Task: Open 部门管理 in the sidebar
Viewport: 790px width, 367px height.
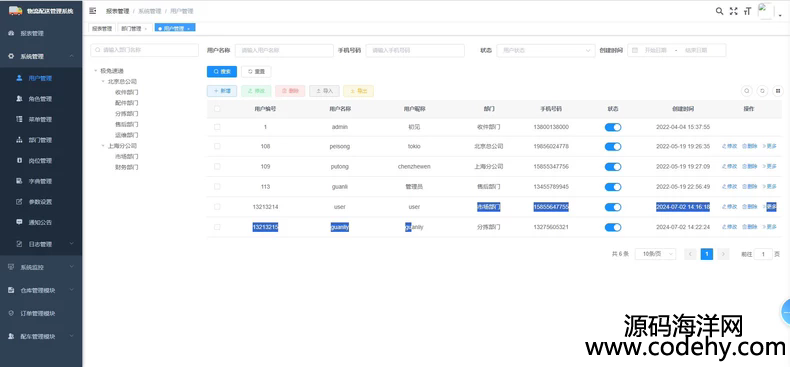Action: tap(41, 140)
